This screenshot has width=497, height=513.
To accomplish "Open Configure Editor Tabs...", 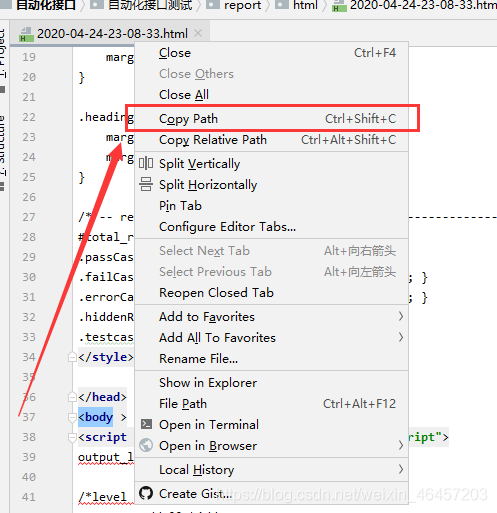I will coord(271,227).
